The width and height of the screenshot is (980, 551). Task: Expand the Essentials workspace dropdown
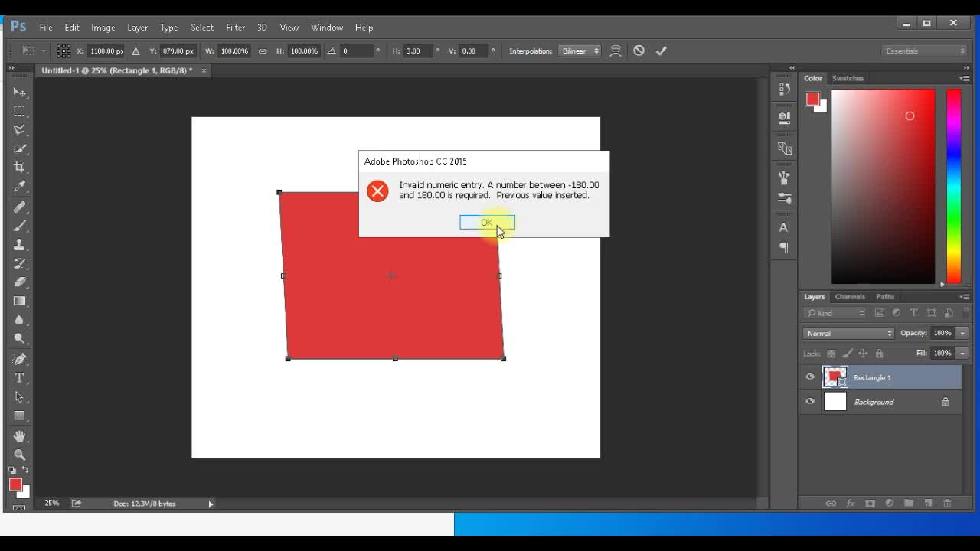tap(924, 51)
